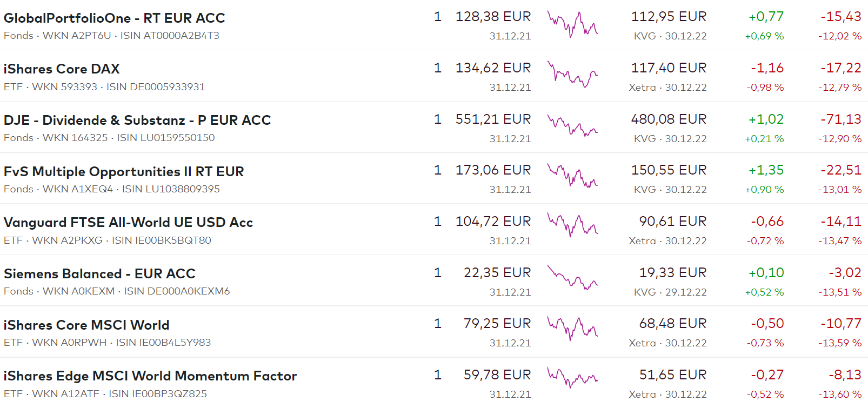The height and width of the screenshot is (408, 868).
Task: Open GlobalPortfolioOne - RT EUR ACC fund
Action: coord(114,18)
